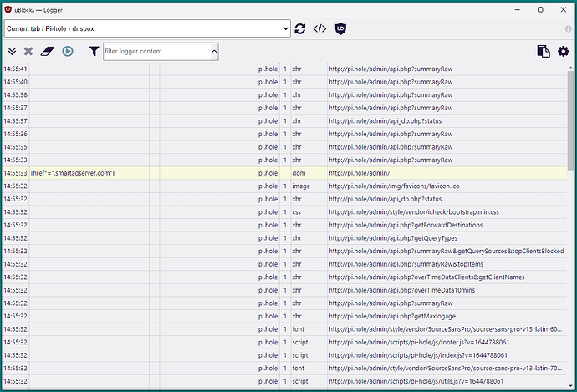Close the uBlock Logger window
This screenshot has height=392, width=577.
tap(563, 9)
